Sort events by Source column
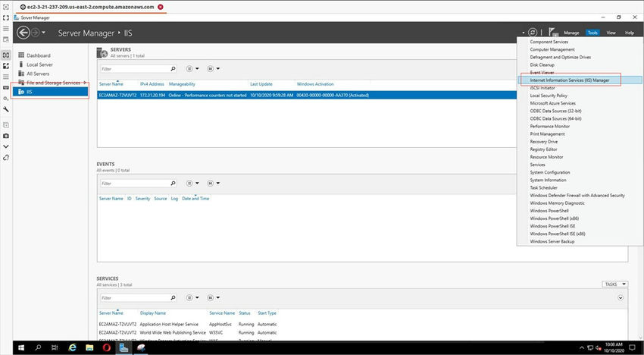Image resolution: width=644 pixels, height=355 pixels. 160,198
